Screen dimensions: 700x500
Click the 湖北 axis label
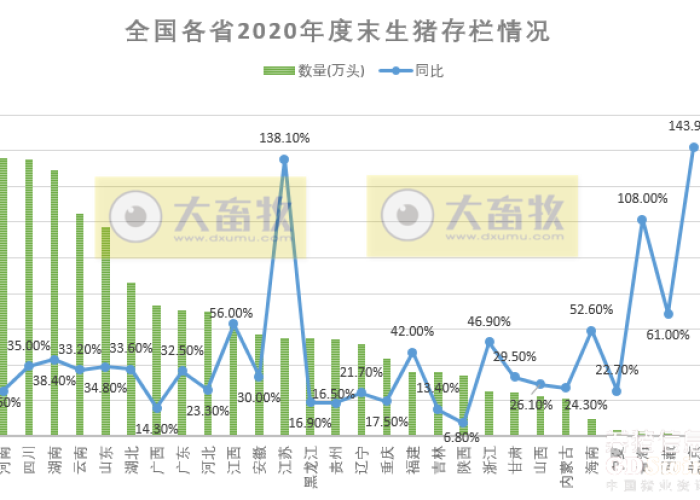(x=131, y=460)
